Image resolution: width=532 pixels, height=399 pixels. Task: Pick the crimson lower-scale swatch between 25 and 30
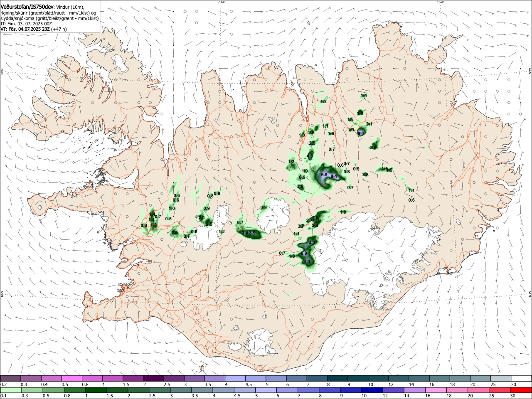point(499,390)
